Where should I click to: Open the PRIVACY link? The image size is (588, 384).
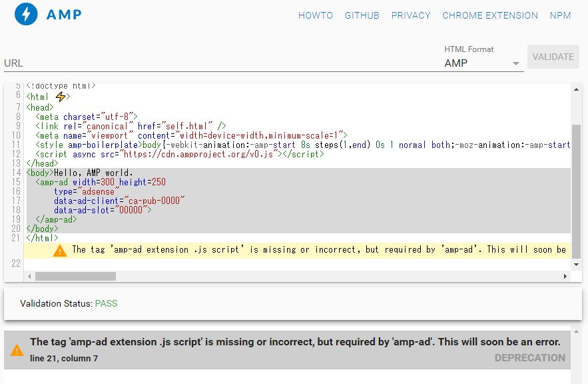pyautogui.click(x=411, y=15)
